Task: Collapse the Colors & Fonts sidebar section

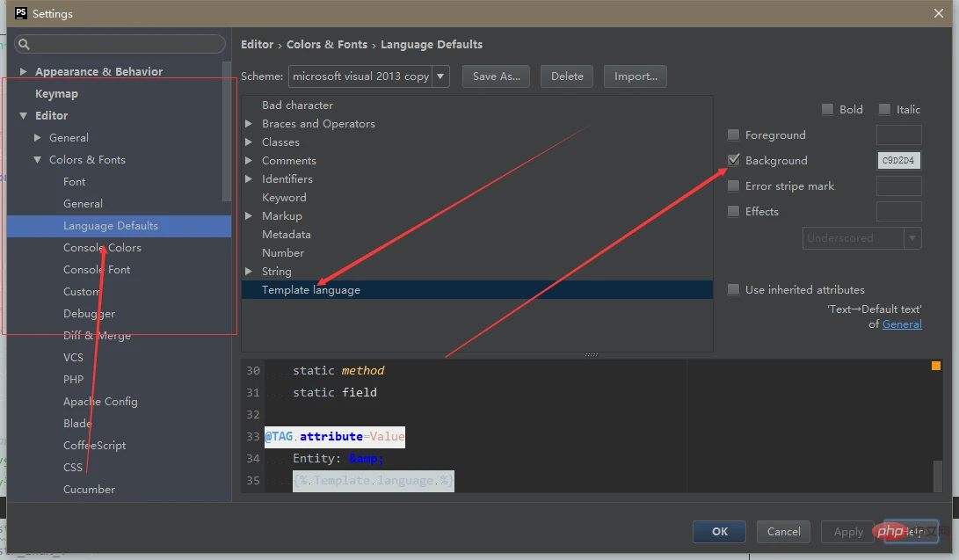Action: [37, 159]
